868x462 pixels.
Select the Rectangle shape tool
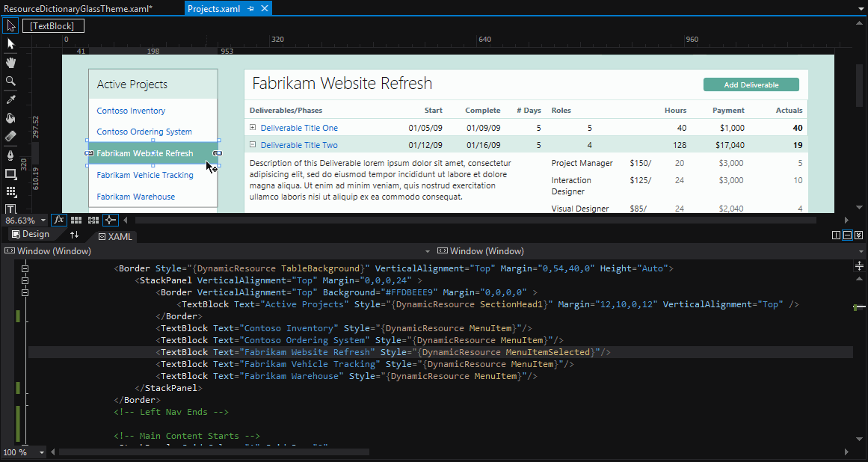(10, 173)
